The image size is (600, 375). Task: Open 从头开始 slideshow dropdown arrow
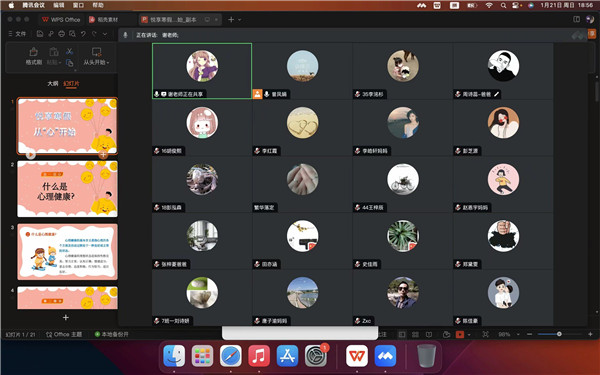pos(108,62)
